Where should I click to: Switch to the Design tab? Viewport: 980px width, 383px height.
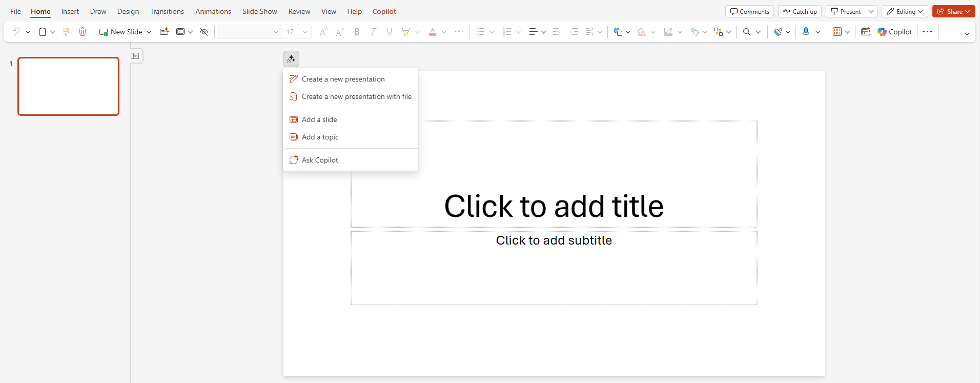point(128,11)
